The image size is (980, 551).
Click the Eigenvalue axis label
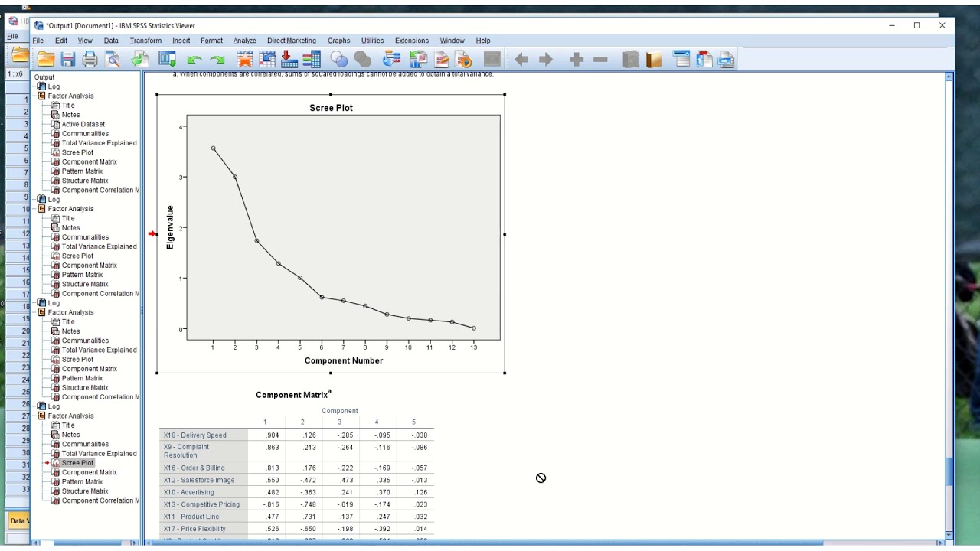pos(170,227)
